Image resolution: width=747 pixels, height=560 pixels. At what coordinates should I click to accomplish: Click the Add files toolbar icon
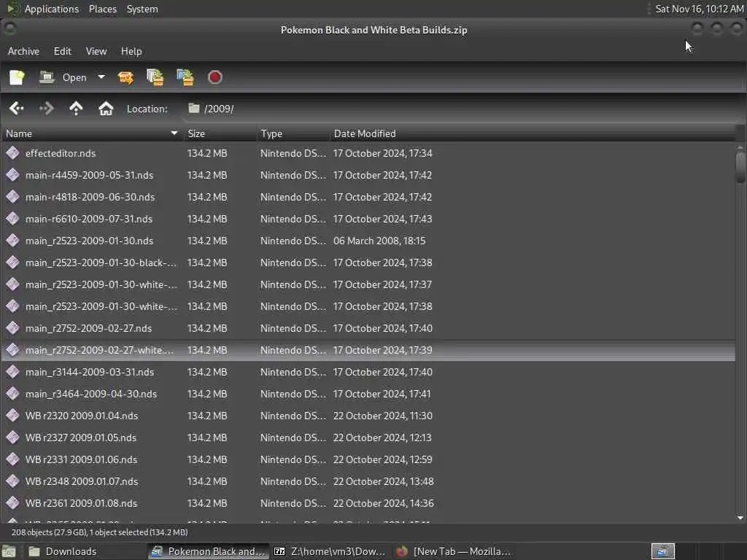click(x=155, y=77)
